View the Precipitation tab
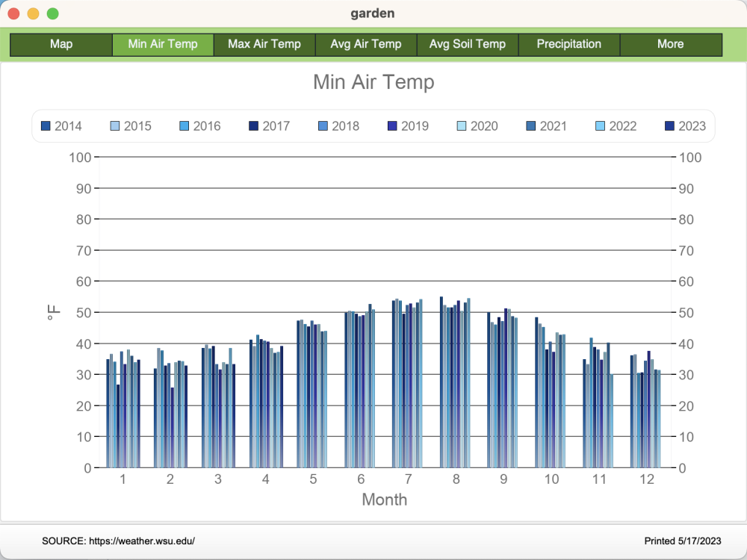Screen dimensions: 747x560 pos(569,45)
